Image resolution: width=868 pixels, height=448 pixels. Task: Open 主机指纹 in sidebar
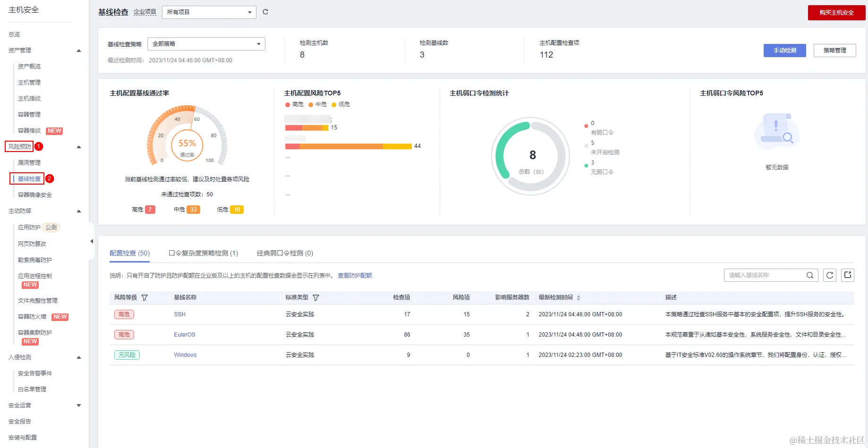29,99
